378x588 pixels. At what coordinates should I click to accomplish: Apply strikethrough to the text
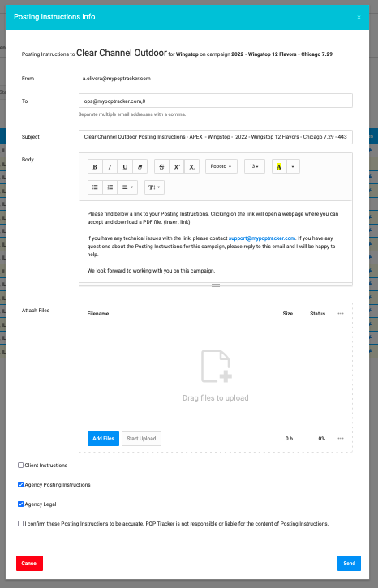tap(161, 166)
